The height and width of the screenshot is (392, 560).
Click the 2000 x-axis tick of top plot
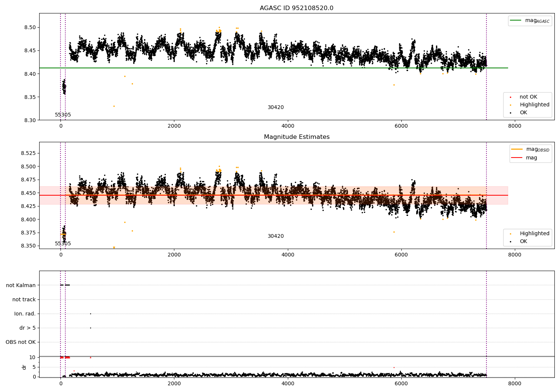[x=174, y=126]
